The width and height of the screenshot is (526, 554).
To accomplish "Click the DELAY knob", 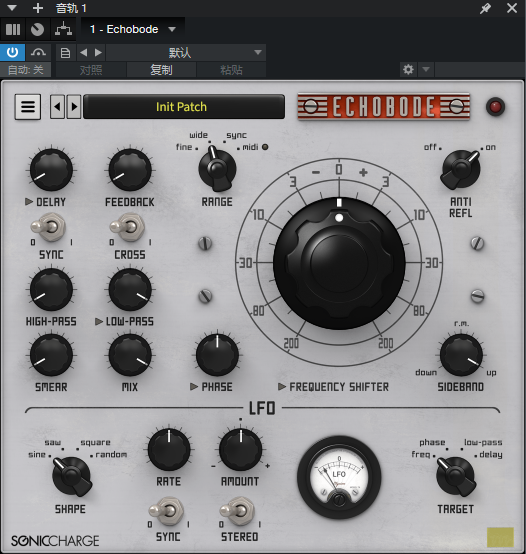I will pos(51,170).
